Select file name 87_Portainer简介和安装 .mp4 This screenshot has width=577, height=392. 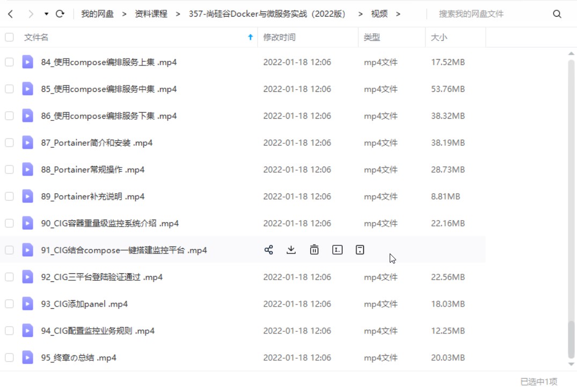tap(97, 143)
